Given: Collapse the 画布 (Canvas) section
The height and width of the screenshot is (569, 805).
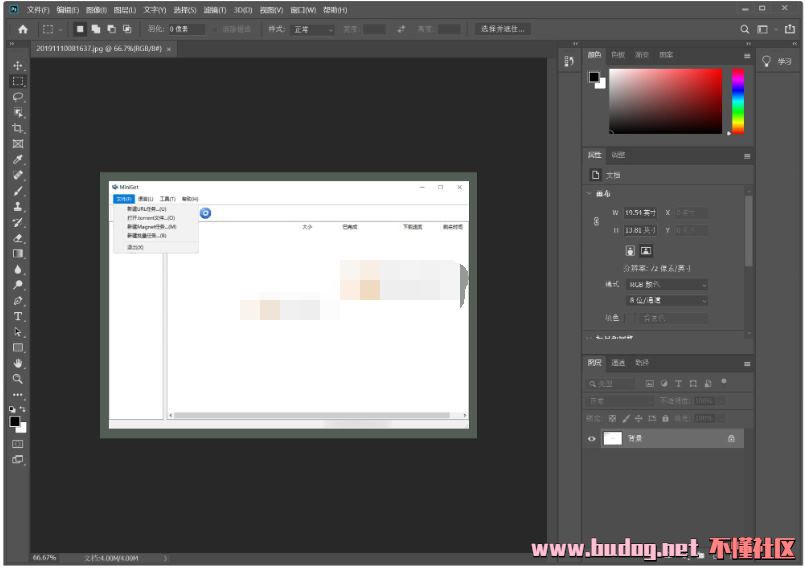Looking at the screenshot, I should (588, 194).
